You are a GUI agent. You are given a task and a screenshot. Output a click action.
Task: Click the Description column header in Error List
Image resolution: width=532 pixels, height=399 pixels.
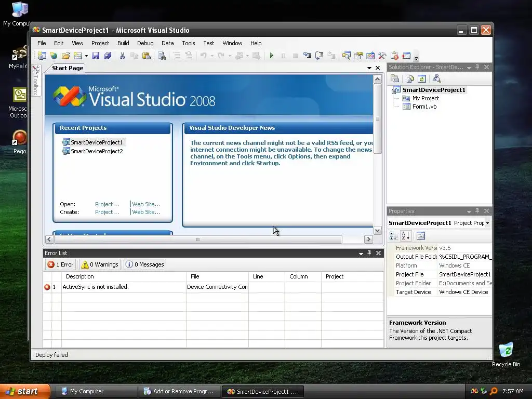click(124, 276)
